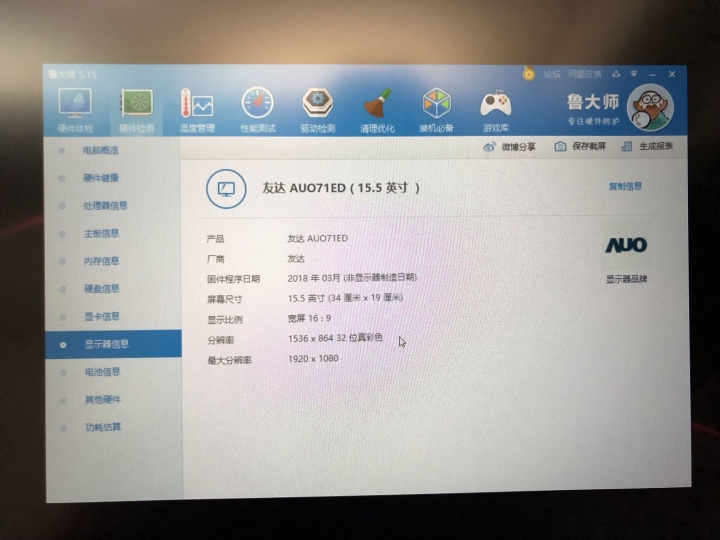This screenshot has height=540, width=720.
Task: Click the 保存截屏 camera icon
Action: point(560,146)
